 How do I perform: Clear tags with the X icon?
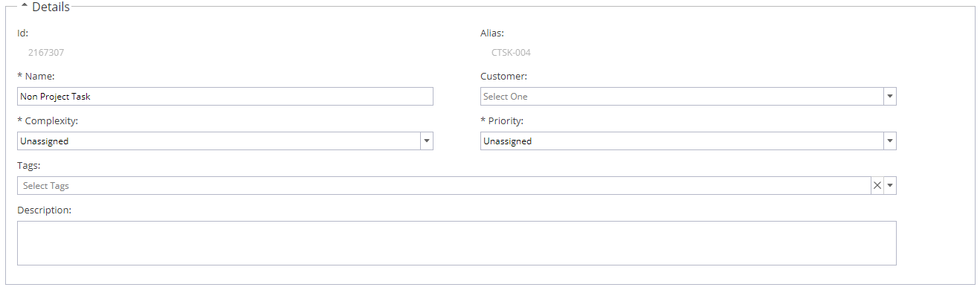click(x=877, y=186)
